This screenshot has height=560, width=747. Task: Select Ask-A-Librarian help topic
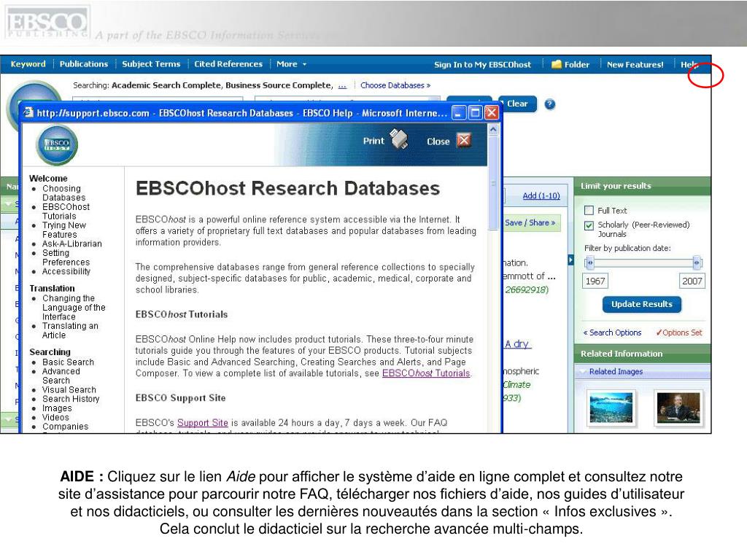point(72,244)
